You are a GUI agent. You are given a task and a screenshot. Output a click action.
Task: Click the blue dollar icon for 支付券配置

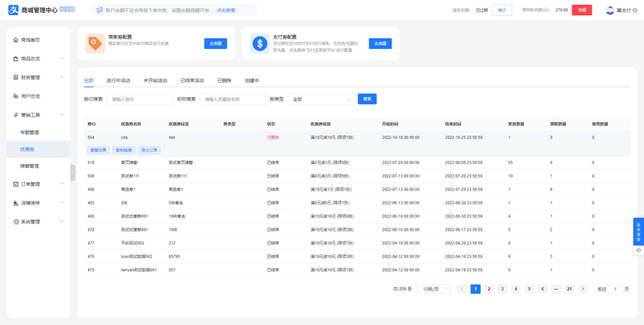pos(260,43)
